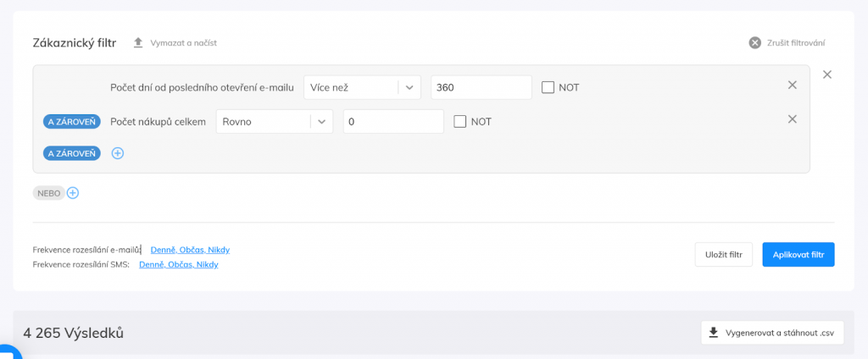Image resolution: width=868 pixels, height=359 pixels.
Task: Open e-mail frequency link Denně, Občas, Nikdy
Action: tap(190, 250)
